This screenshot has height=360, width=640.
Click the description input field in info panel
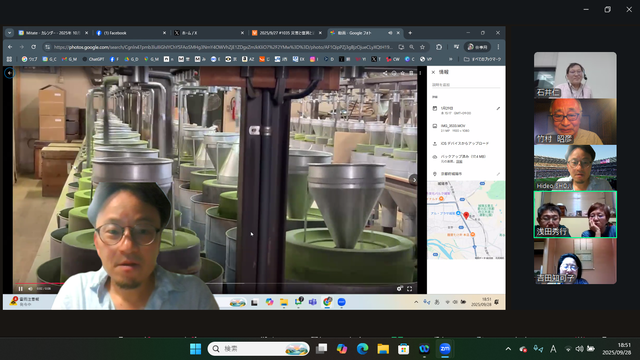click(x=466, y=85)
